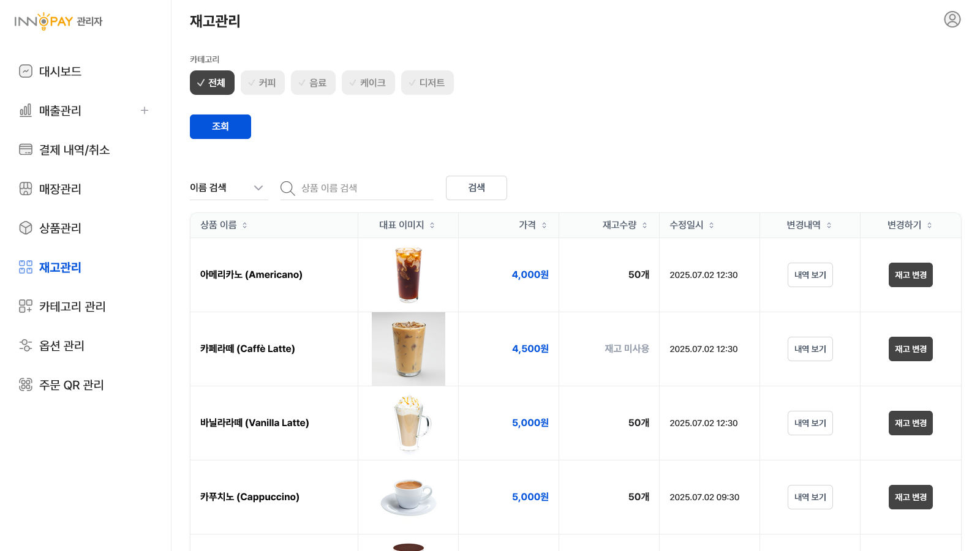Viewport: 980px width, 551px height.
Task: Open the user profile icon
Action: [x=952, y=20]
